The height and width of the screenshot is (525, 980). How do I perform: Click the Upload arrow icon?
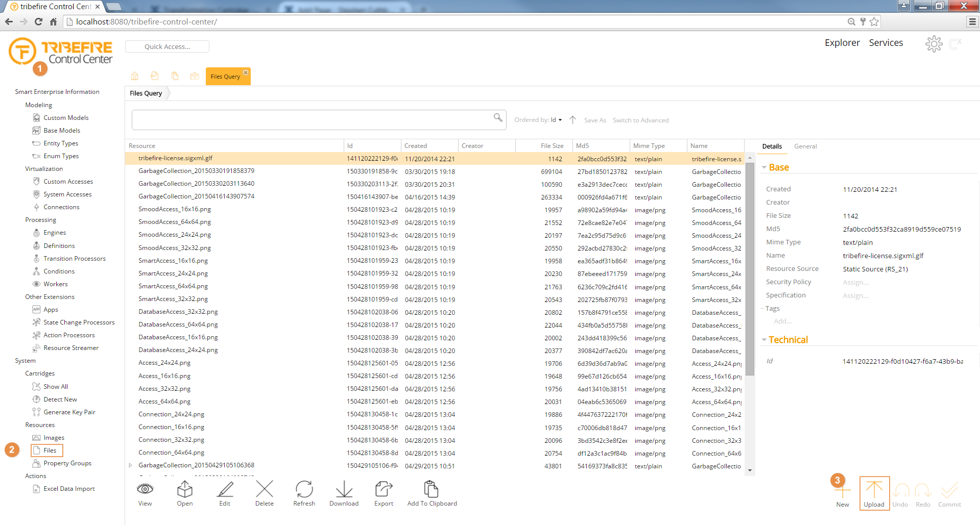pos(874,490)
